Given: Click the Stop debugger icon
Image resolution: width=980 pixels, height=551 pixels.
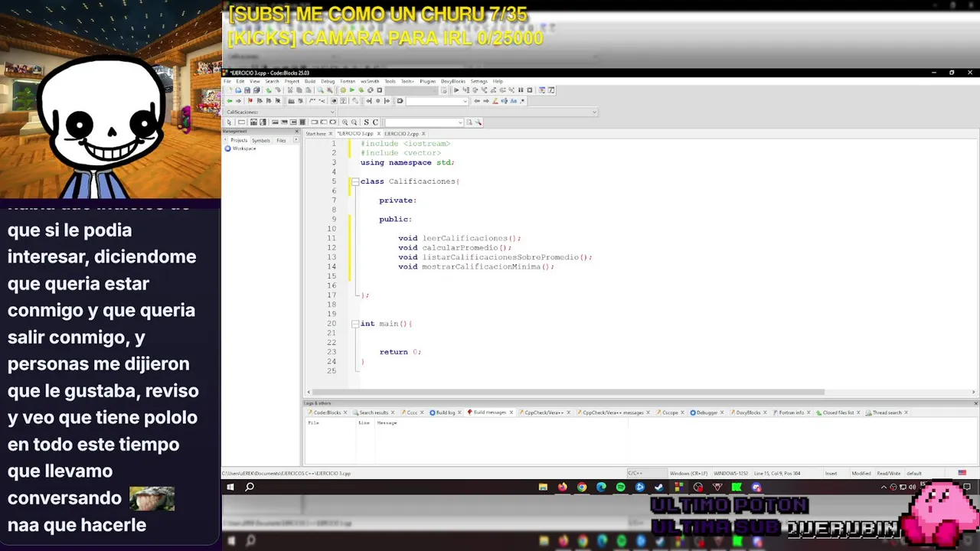Looking at the screenshot, I should click(x=529, y=90).
